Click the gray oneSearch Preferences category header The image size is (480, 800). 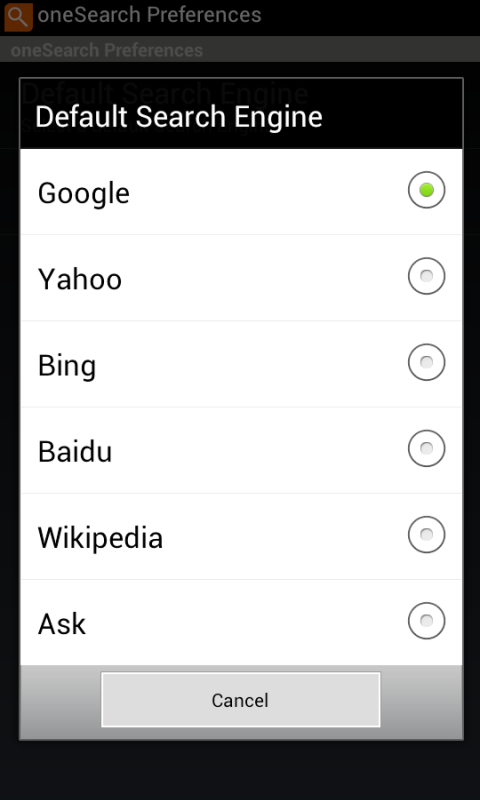pyautogui.click(x=240, y=49)
